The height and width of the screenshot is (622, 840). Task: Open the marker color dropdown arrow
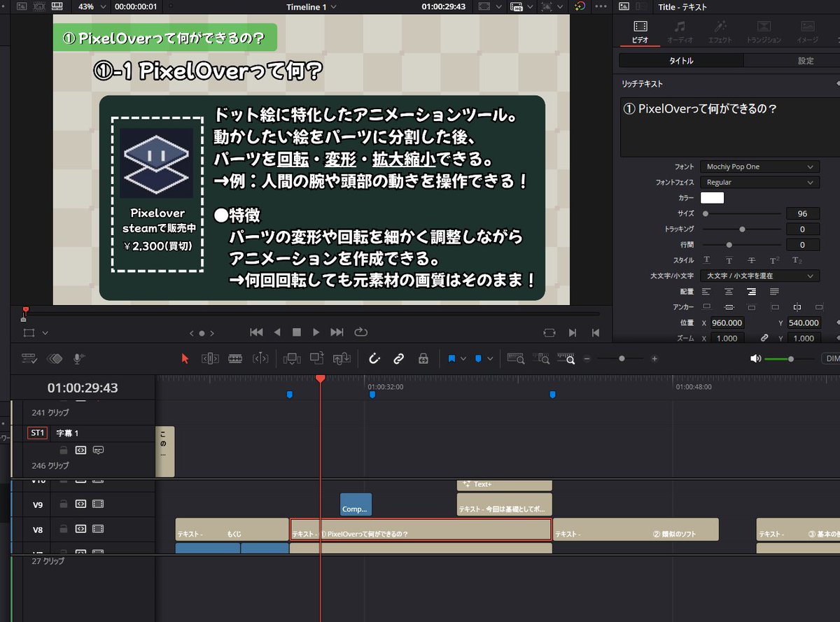click(x=490, y=358)
